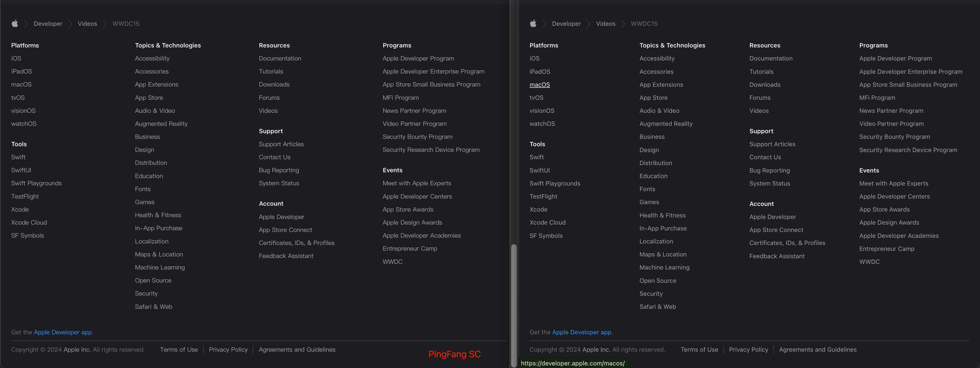980x368 pixels.
Task: Open the Apple Developer app link at left
Action: [63, 332]
